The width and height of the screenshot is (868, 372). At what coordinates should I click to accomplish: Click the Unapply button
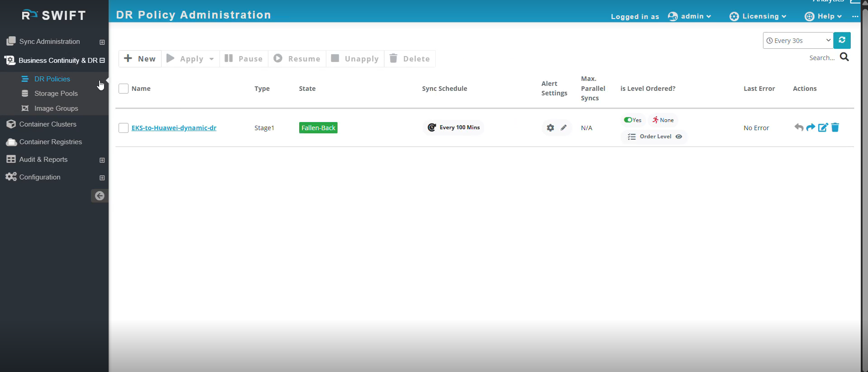[x=355, y=59]
